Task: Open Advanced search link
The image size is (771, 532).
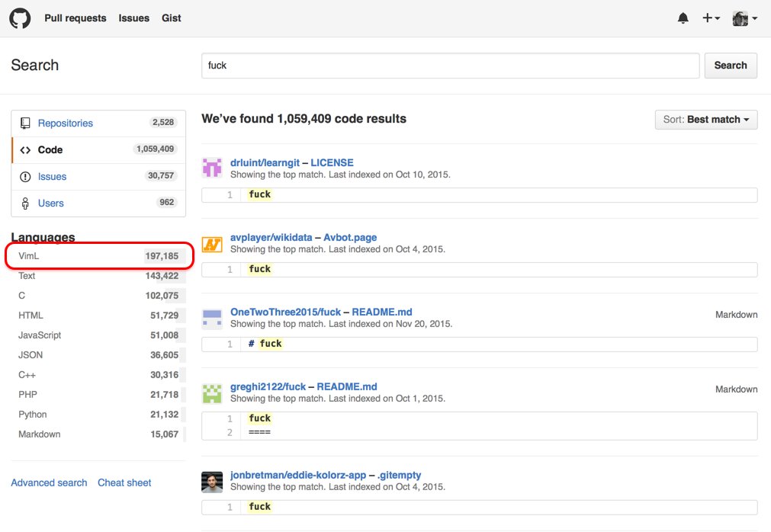Action: pos(49,482)
